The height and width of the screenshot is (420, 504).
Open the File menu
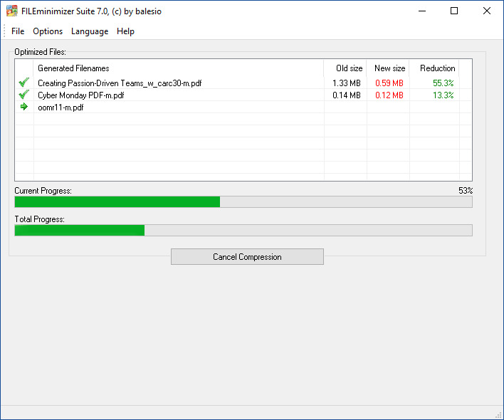coord(18,31)
